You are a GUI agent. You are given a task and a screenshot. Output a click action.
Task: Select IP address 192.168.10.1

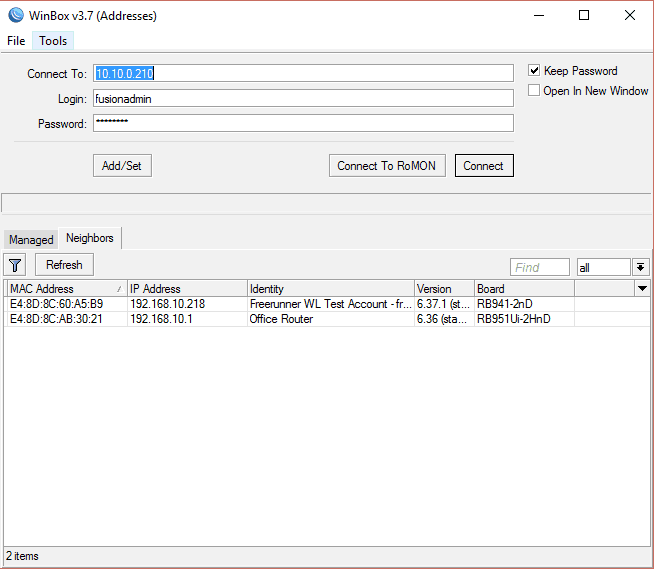161,319
